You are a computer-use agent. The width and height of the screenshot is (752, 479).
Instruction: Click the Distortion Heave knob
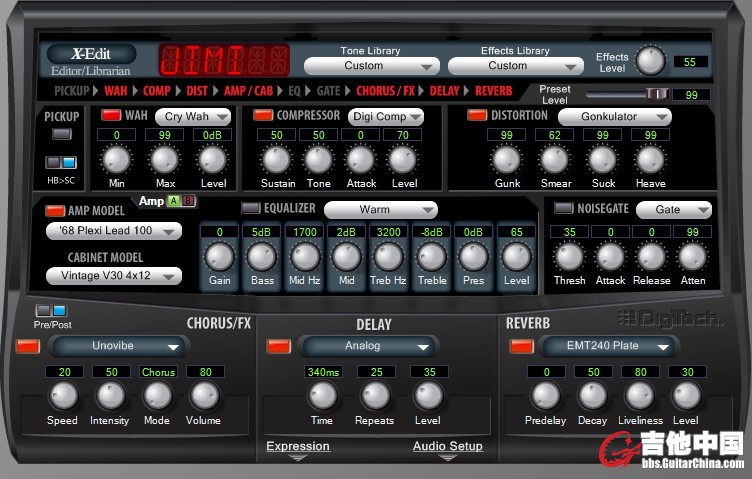pos(650,160)
